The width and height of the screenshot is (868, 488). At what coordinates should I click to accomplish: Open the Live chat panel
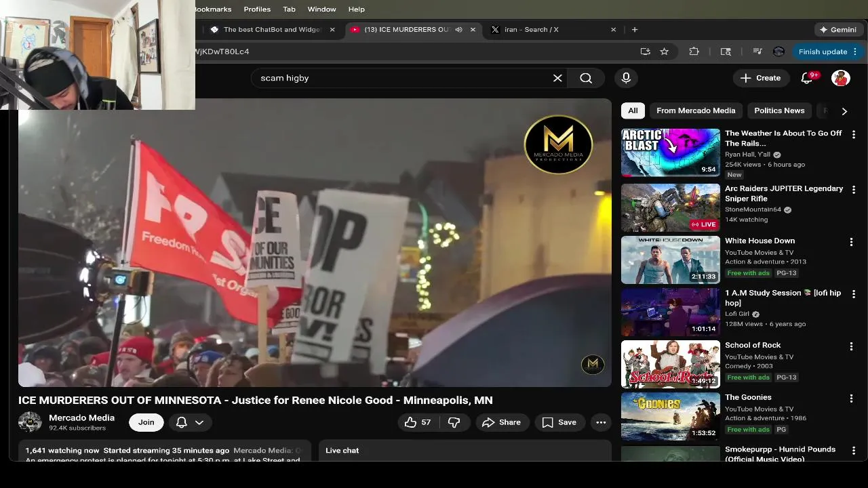465,451
